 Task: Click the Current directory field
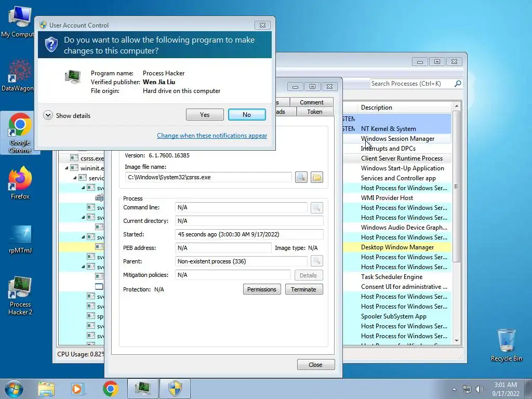tap(249, 221)
